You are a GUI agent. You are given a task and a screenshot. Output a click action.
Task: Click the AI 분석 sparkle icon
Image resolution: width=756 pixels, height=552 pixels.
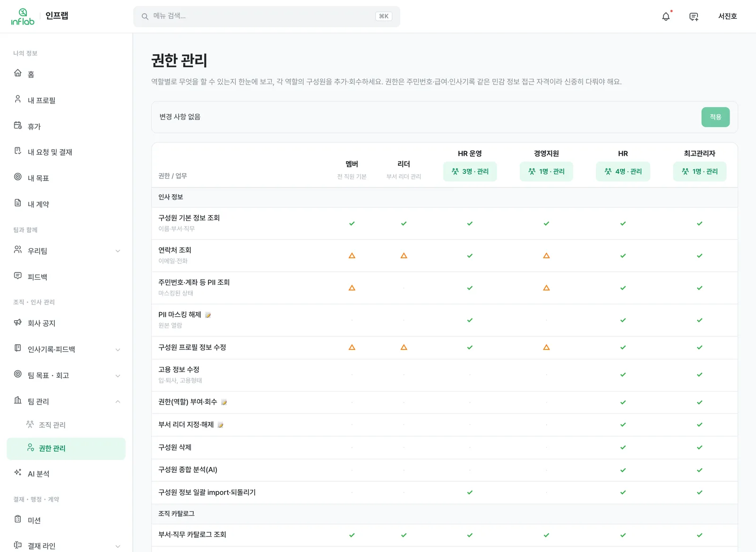(18, 473)
